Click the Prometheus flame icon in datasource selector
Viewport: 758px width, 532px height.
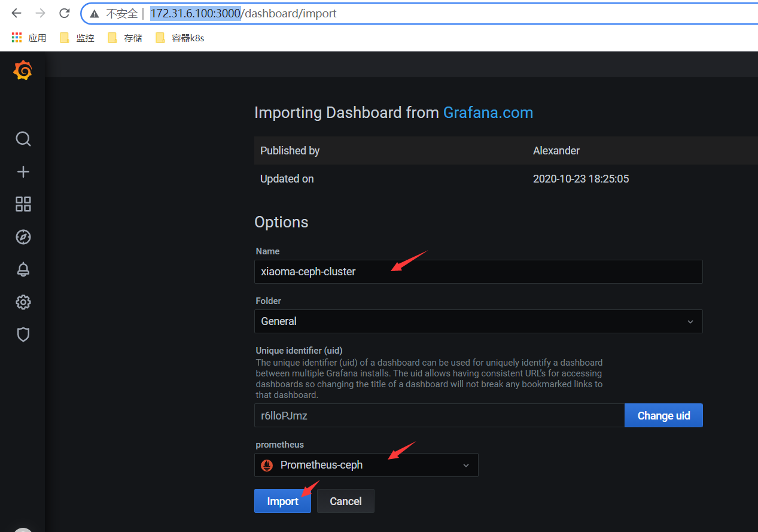pyautogui.click(x=268, y=465)
